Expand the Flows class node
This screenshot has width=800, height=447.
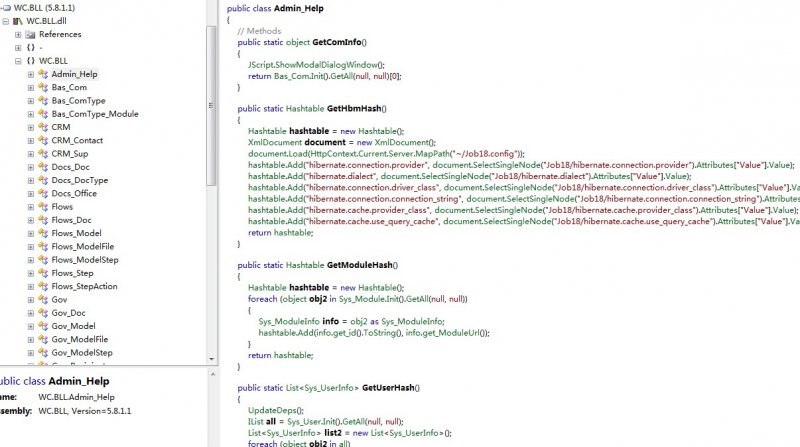(x=31, y=207)
